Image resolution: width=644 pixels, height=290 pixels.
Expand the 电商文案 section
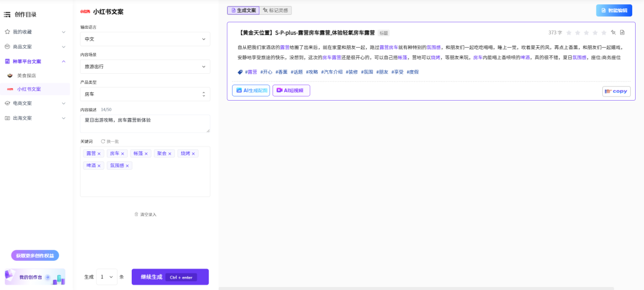tap(64, 104)
